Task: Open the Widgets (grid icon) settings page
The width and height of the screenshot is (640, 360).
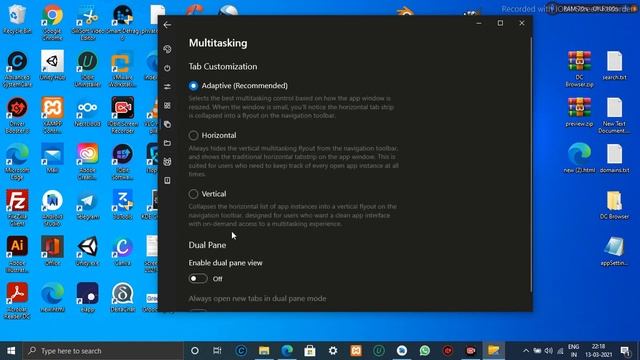Action: 167,105
